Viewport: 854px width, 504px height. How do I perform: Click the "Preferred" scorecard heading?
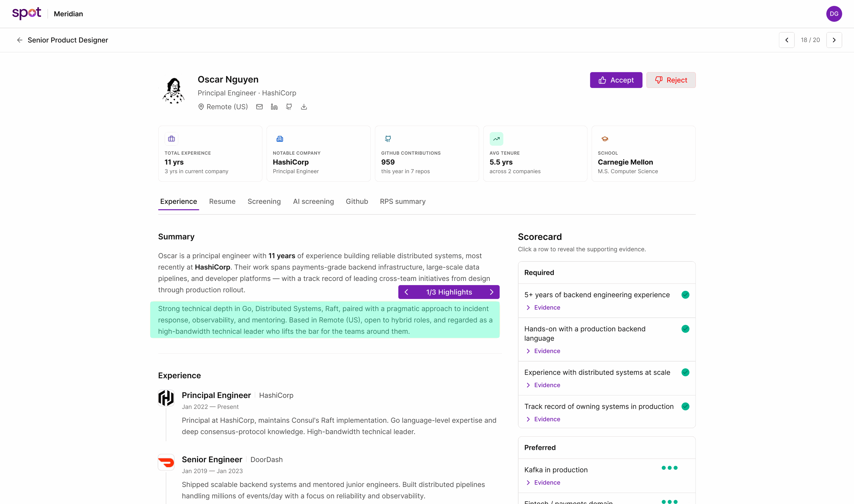540,448
